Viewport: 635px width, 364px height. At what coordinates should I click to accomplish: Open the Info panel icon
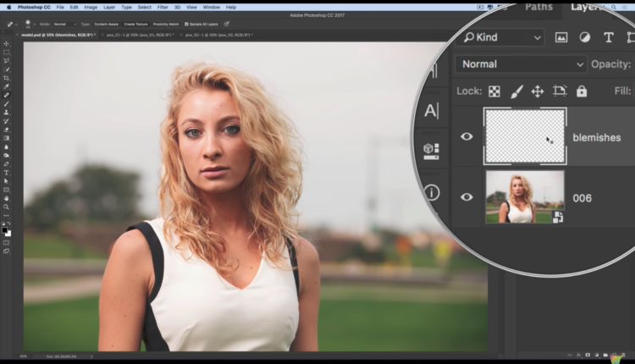point(432,192)
